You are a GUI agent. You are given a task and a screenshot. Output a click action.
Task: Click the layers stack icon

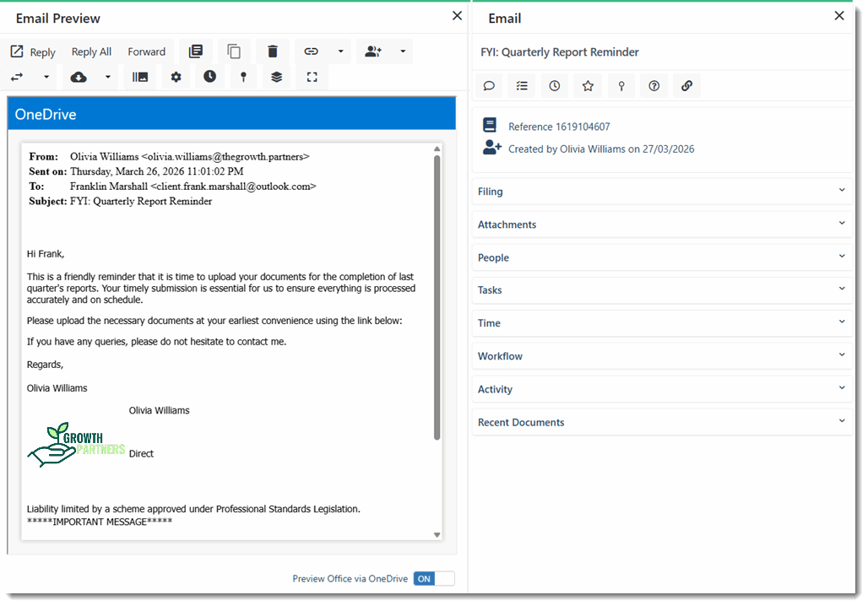(x=277, y=77)
